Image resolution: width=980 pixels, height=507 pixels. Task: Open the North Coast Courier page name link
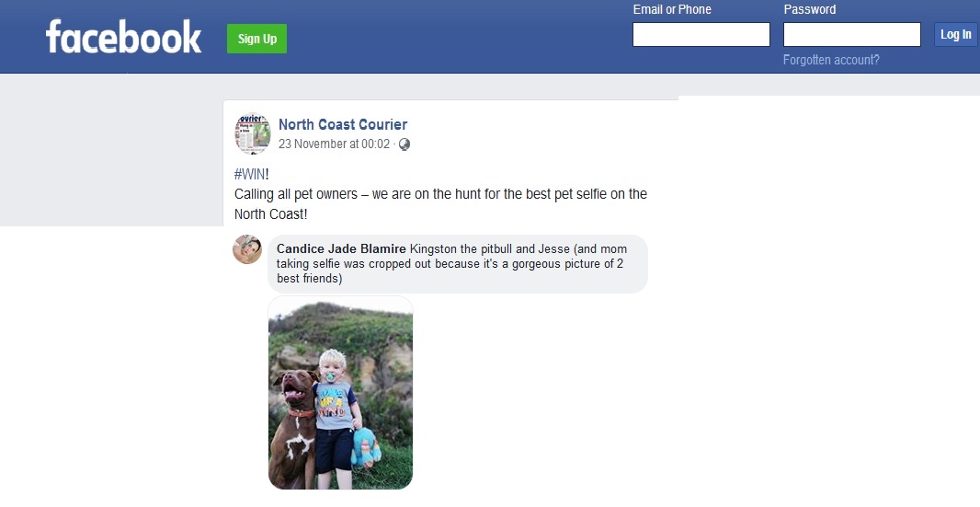pyautogui.click(x=343, y=124)
